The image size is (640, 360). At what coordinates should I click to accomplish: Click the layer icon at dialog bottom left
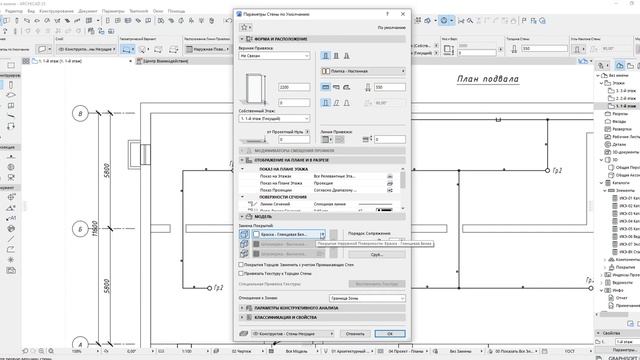coord(244,333)
